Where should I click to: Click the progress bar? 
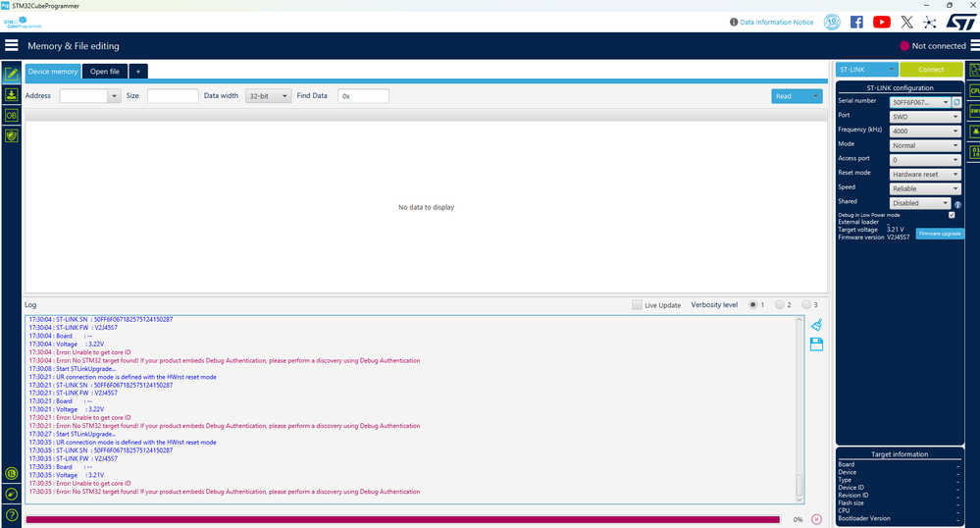coord(402,519)
